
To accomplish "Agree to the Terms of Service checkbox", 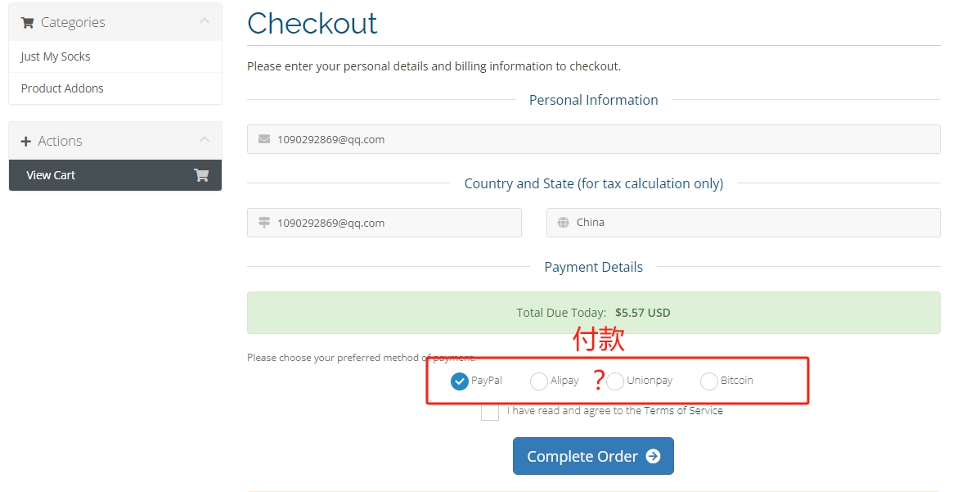I will (x=490, y=412).
